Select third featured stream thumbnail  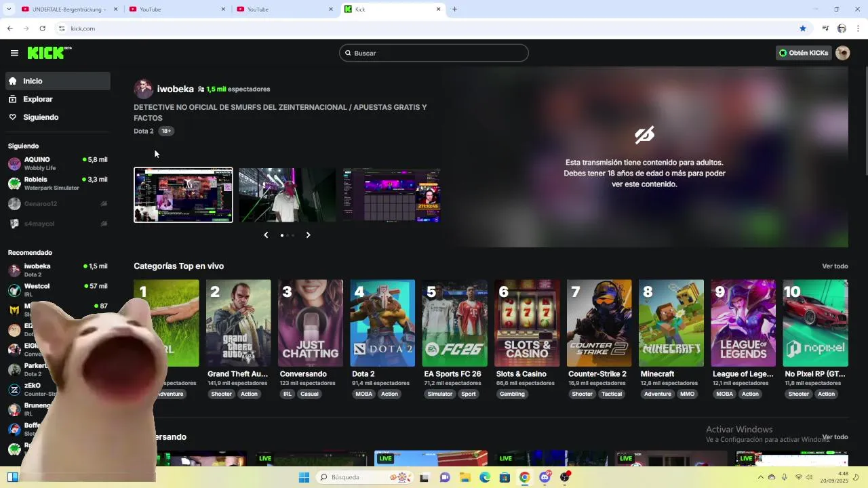pos(392,195)
